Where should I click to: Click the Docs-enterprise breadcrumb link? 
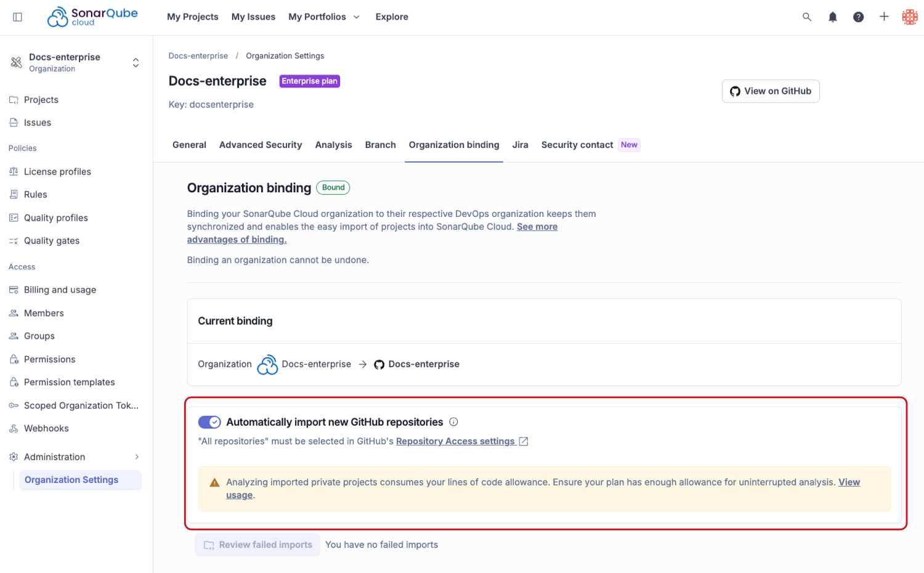pyautogui.click(x=198, y=56)
